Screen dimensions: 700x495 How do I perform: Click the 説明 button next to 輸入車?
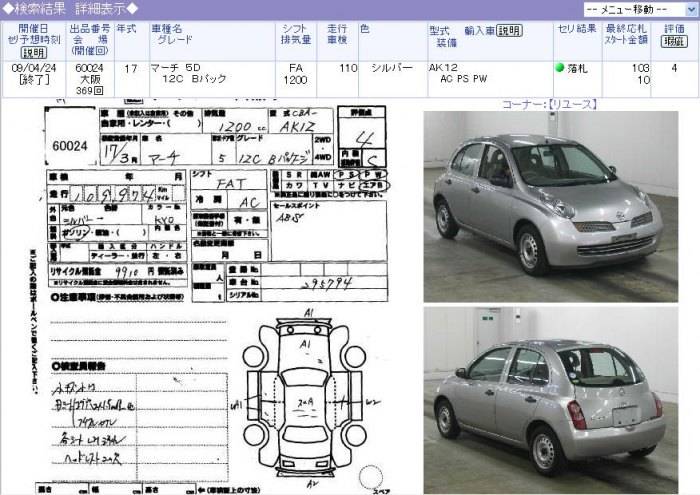coord(509,30)
